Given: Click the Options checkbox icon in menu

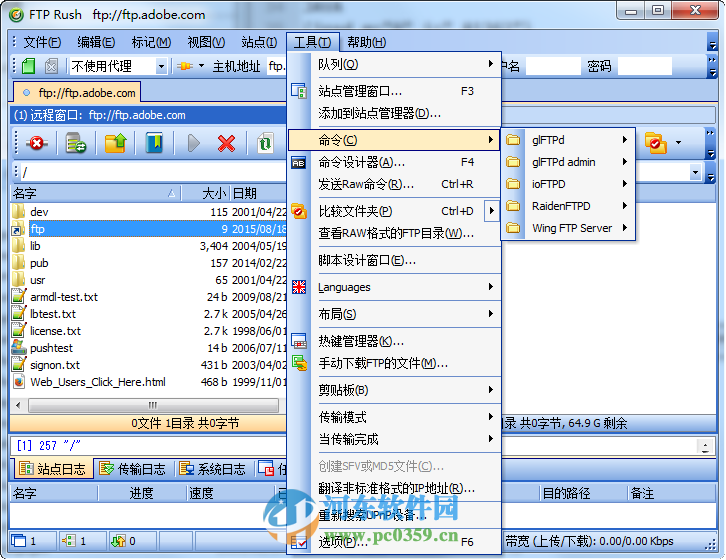Looking at the screenshot, I should 299,542.
